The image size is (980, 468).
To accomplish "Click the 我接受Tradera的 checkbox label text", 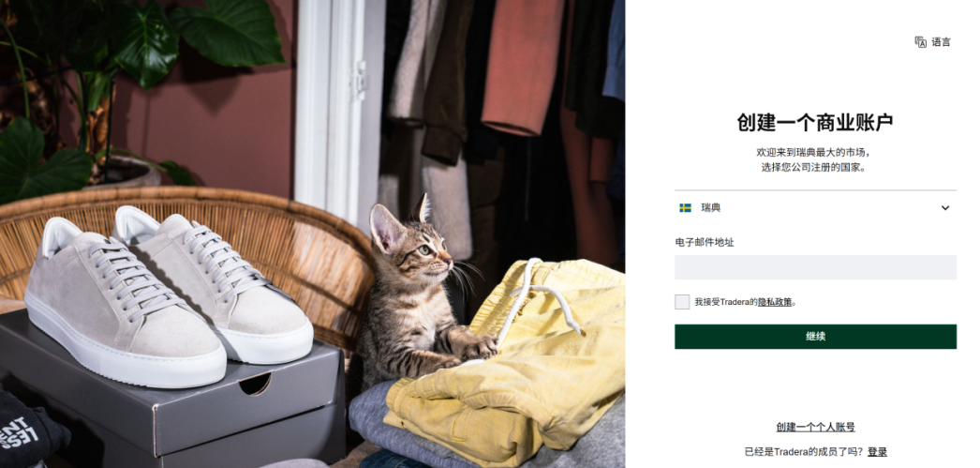I will click(726, 302).
